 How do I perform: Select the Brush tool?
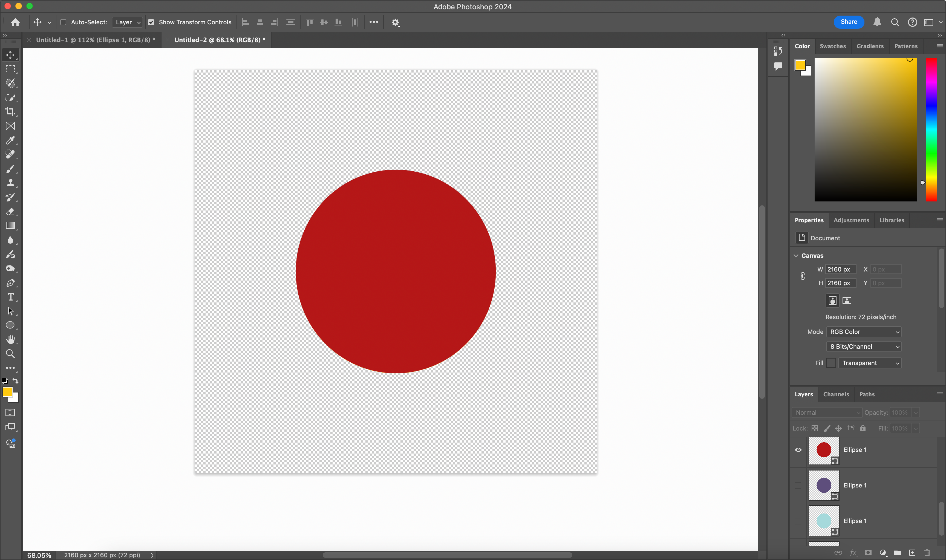pos(10,169)
